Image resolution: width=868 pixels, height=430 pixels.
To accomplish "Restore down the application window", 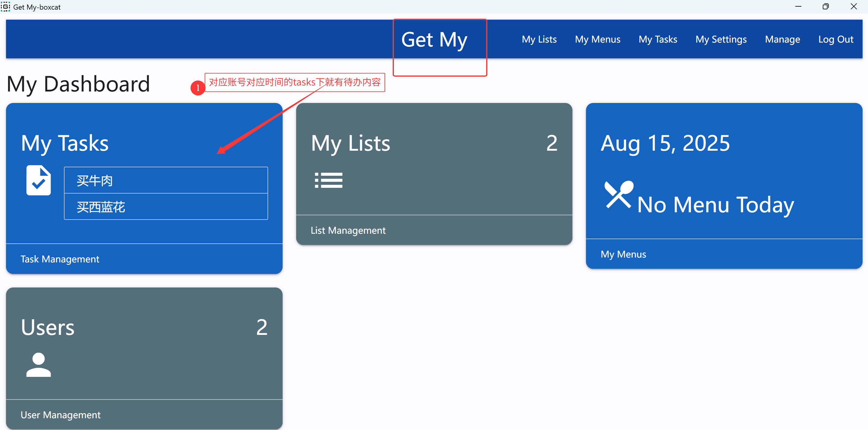I will [x=825, y=6].
